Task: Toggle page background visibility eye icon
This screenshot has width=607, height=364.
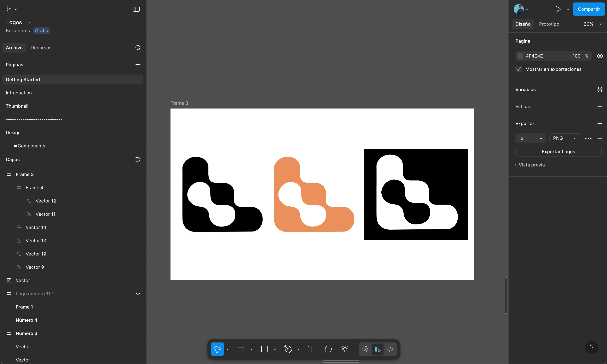Action: click(x=600, y=56)
